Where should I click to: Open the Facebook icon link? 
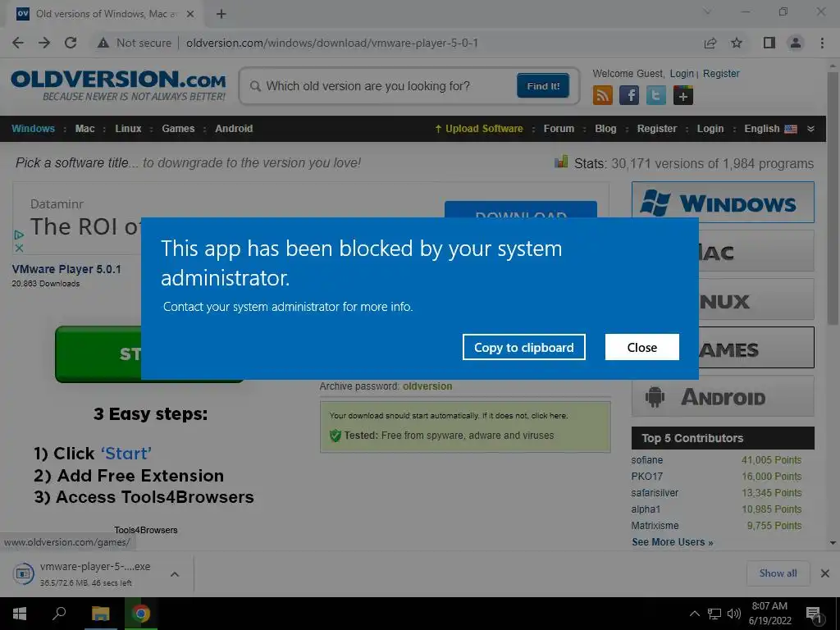tap(629, 96)
